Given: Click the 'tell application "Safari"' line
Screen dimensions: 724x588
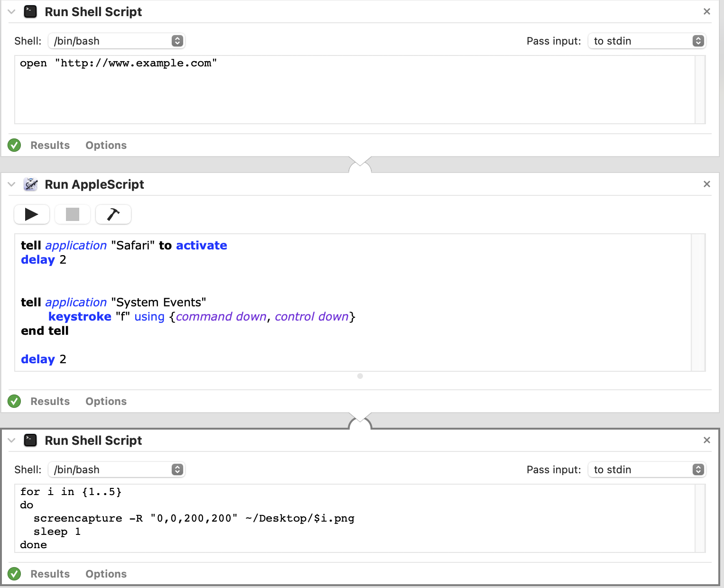Looking at the screenshot, I should (124, 246).
